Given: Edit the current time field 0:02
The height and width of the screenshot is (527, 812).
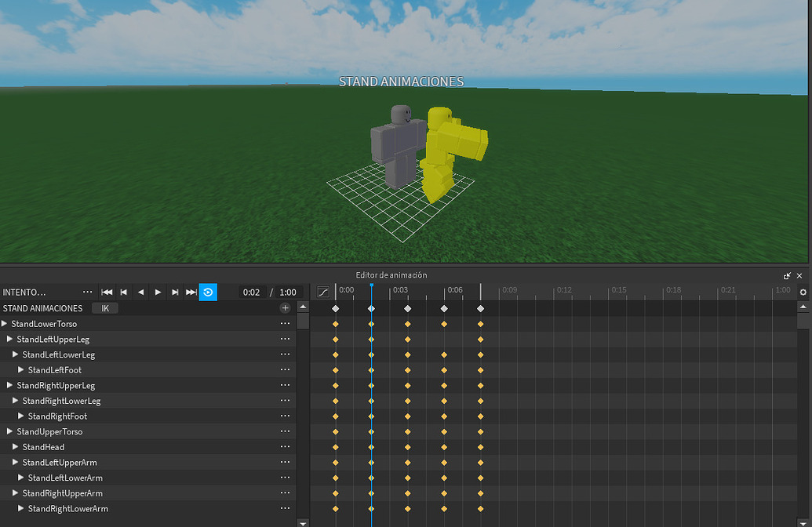Looking at the screenshot, I should tap(252, 292).
